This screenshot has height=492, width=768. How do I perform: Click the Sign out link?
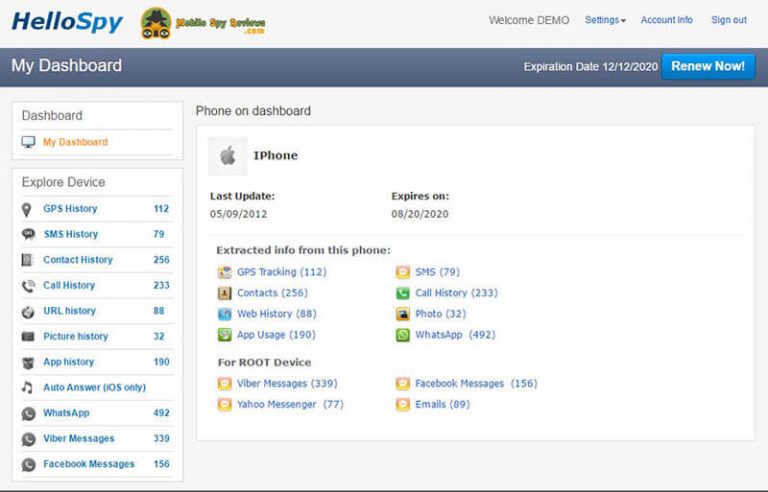(x=729, y=20)
